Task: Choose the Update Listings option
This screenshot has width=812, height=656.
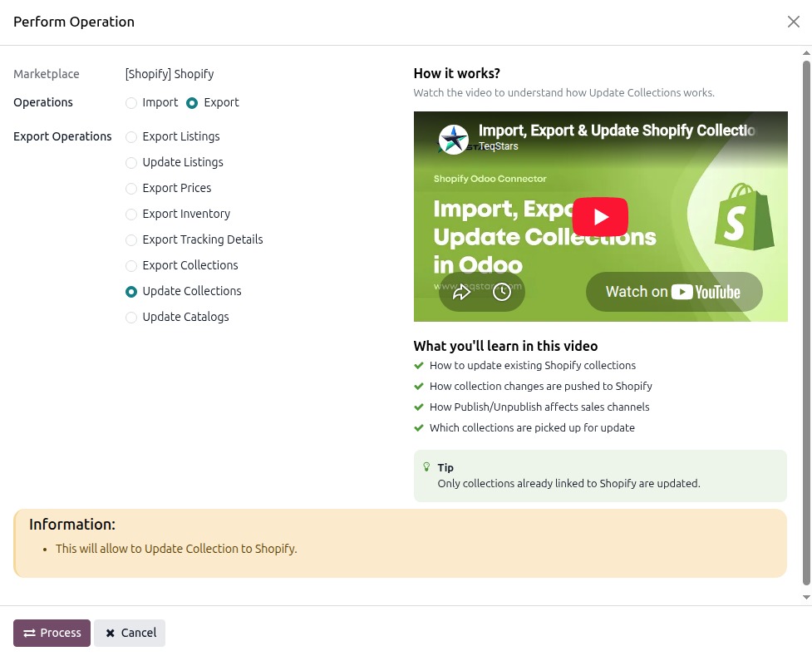Action: 131,163
